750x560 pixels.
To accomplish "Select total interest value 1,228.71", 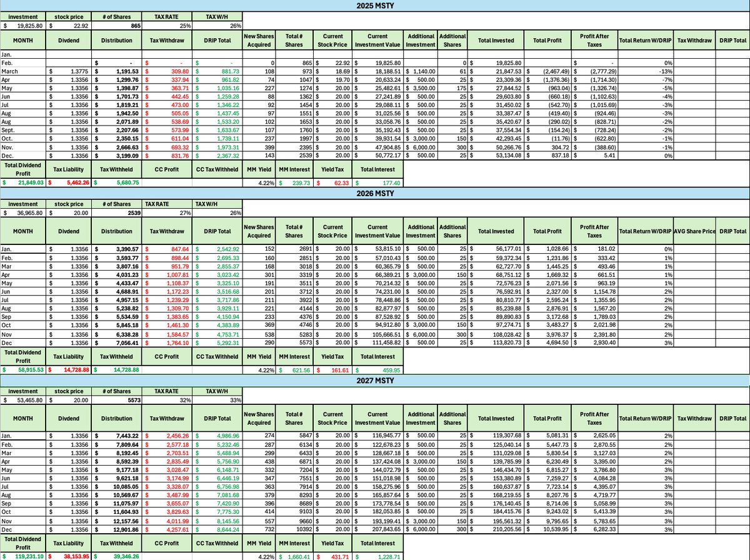I will pyautogui.click(x=378, y=556).
